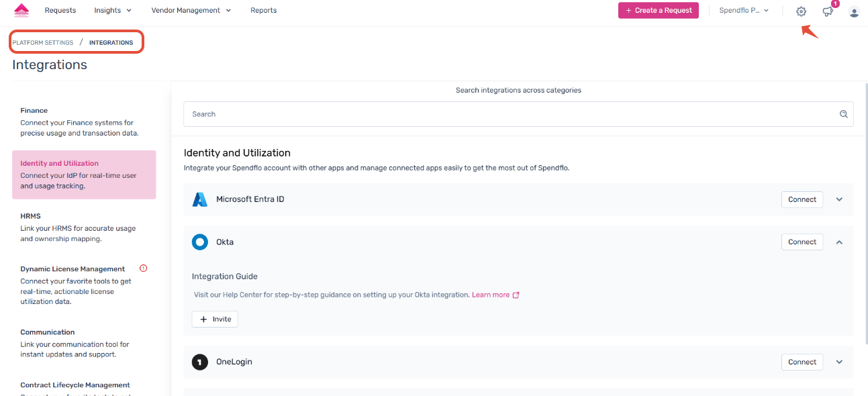Viewport: 868px width, 396px height.
Task: Click Dynamic License Management warning icon
Action: pos(143,268)
